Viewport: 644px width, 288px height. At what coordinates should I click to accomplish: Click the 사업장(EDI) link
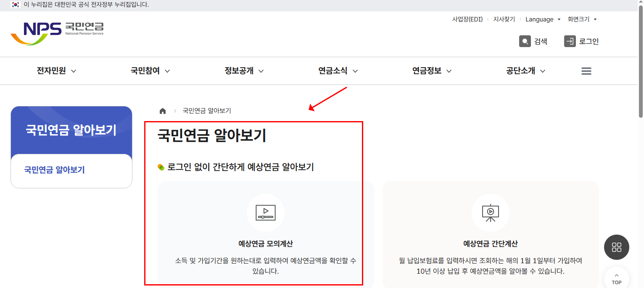click(467, 19)
